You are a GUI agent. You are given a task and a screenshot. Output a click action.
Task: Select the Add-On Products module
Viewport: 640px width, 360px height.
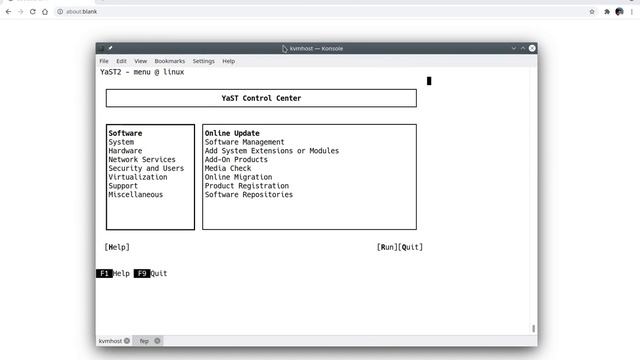[236, 160]
